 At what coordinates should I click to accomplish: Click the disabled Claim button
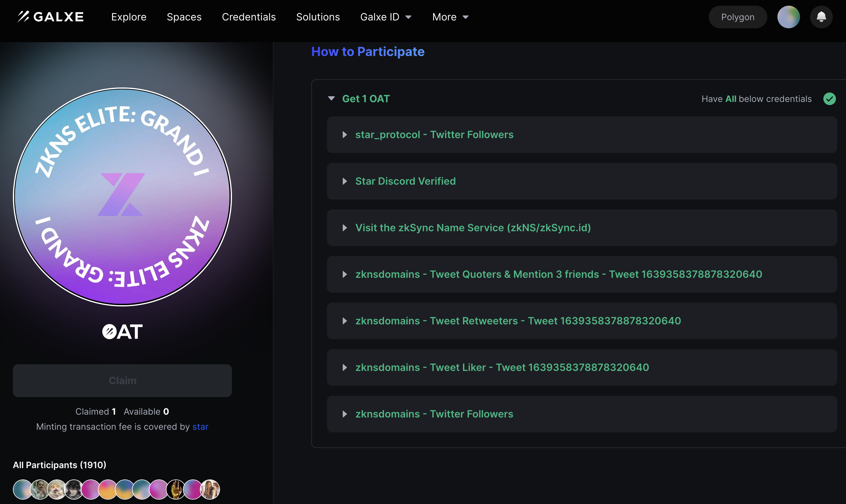click(122, 380)
